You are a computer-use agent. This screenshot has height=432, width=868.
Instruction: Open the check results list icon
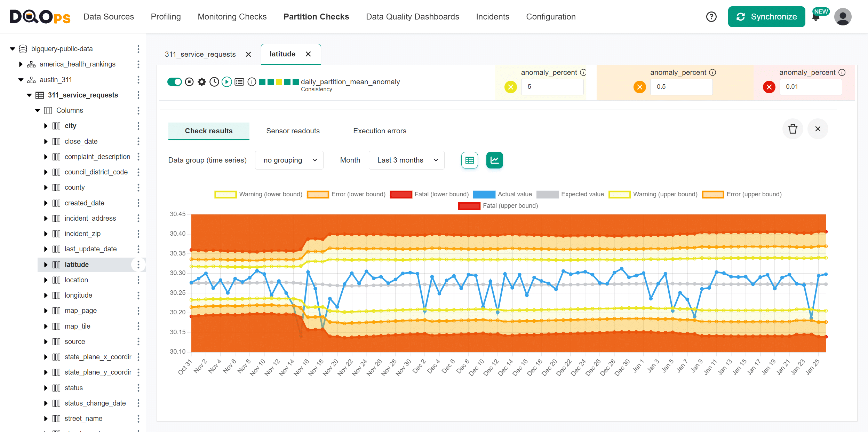[239, 82]
